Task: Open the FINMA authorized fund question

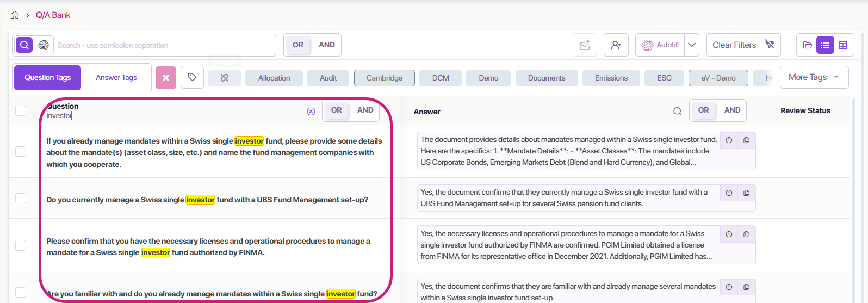Action: (208, 246)
